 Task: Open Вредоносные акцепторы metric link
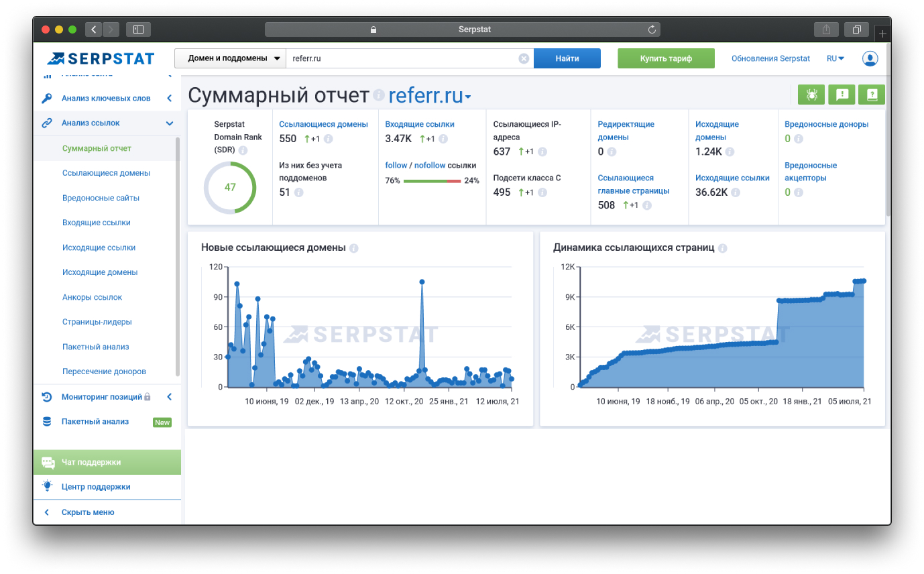tap(811, 172)
